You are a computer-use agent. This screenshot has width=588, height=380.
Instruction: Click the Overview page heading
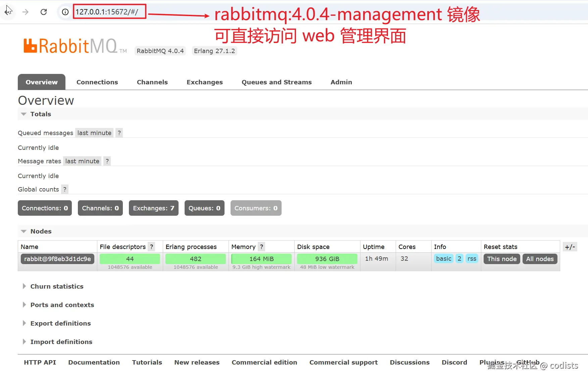(x=46, y=100)
